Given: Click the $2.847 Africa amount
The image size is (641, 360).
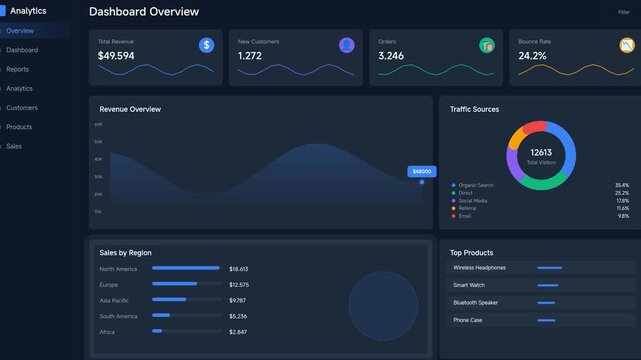Looking at the screenshot, I should pyautogui.click(x=238, y=332).
